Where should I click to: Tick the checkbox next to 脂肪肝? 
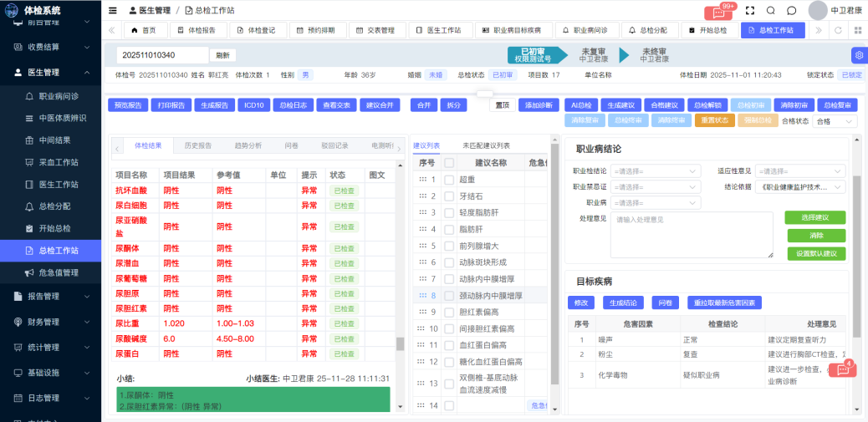click(x=449, y=229)
